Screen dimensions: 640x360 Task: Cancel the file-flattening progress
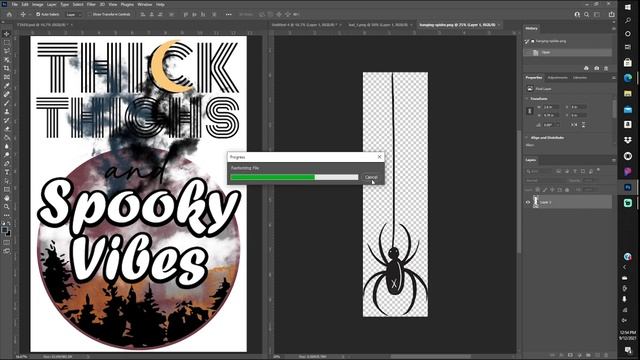(x=371, y=177)
